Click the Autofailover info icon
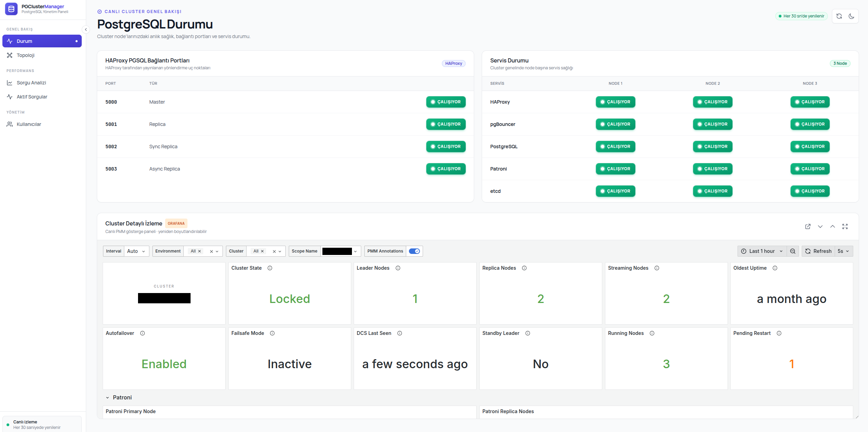The height and width of the screenshot is (432, 868). click(x=142, y=333)
